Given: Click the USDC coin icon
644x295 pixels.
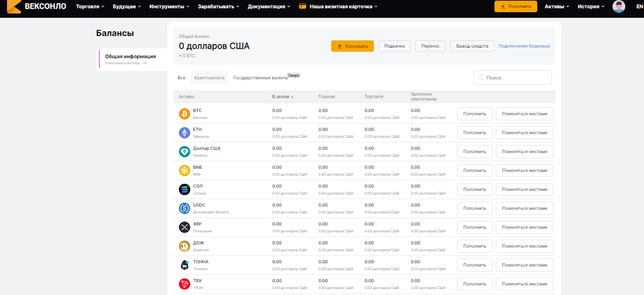Looking at the screenshot, I should (184, 208).
